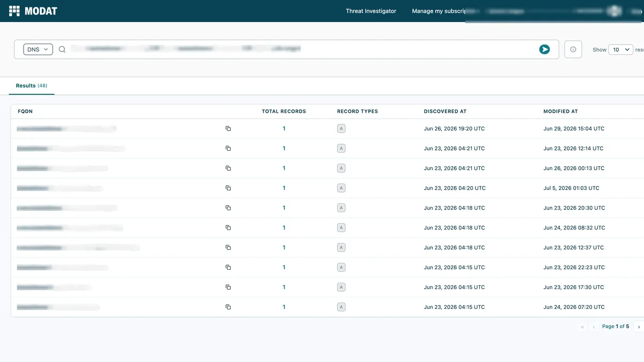Copy FQDN of row modified Jun 23, 2026 17:30
The image size is (644, 362).
[228, 287]
